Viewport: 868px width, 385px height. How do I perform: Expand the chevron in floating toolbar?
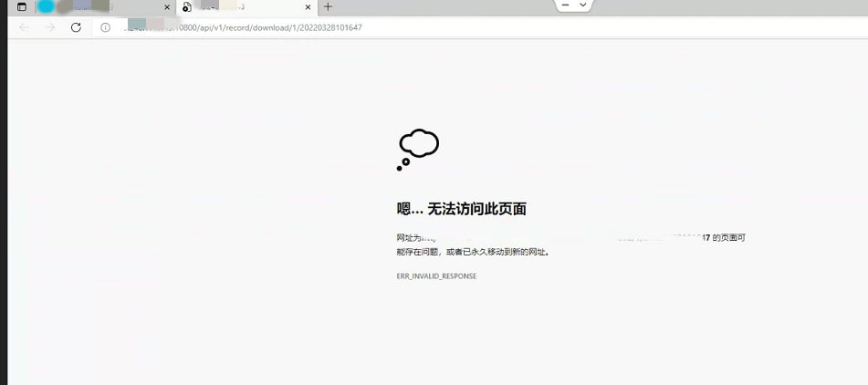[x=583, y=5]
